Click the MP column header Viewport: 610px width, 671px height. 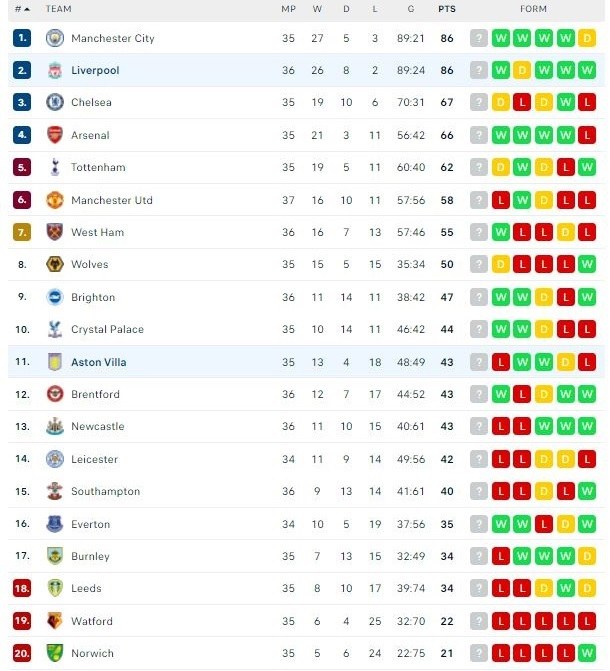pos(288,9)
